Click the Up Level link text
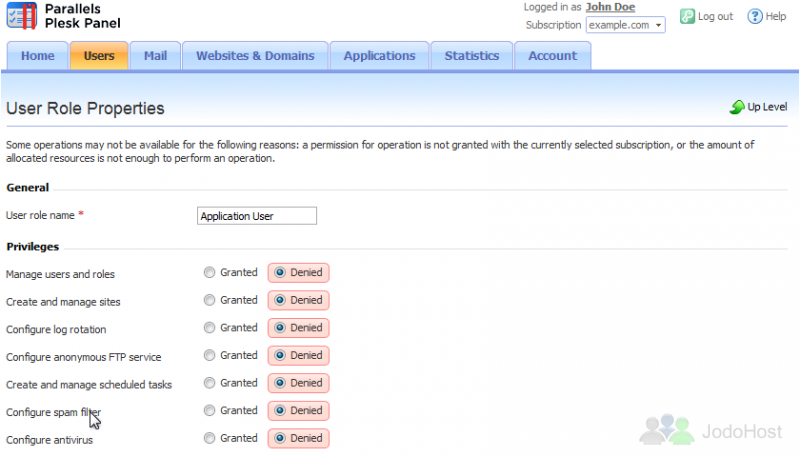Screen dimensions: 800x457 click(x=767, y=107)
